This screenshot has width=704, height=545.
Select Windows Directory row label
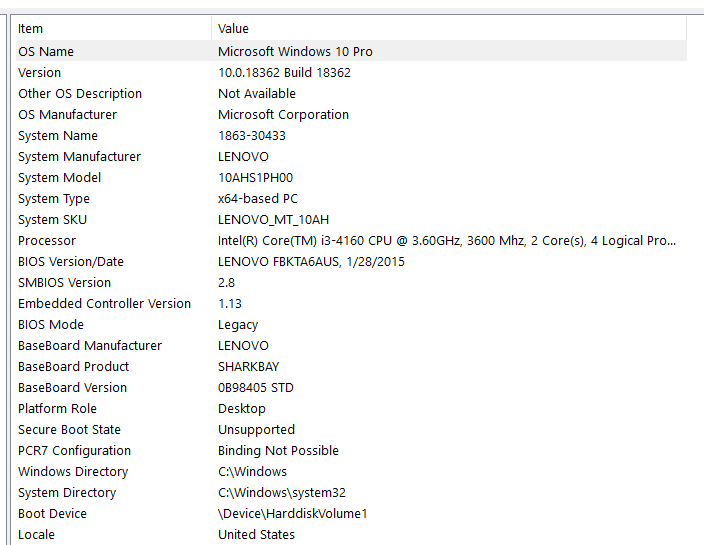click(73, 472)
